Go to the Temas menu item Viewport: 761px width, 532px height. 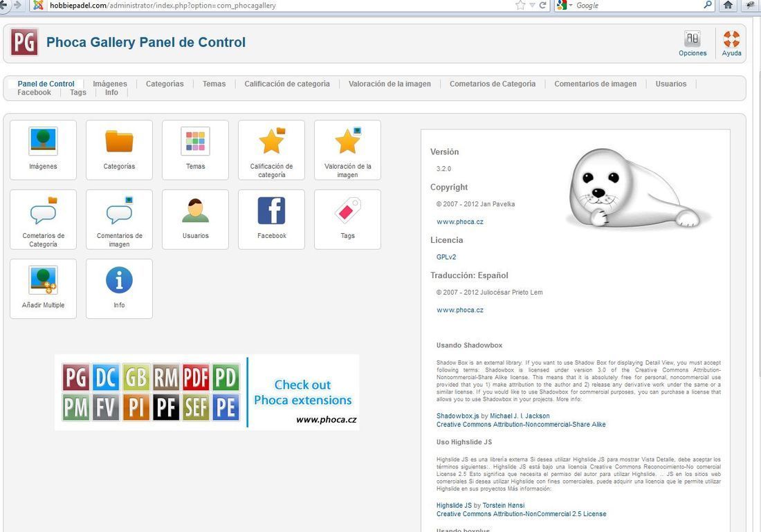click(x=214, y=84)
